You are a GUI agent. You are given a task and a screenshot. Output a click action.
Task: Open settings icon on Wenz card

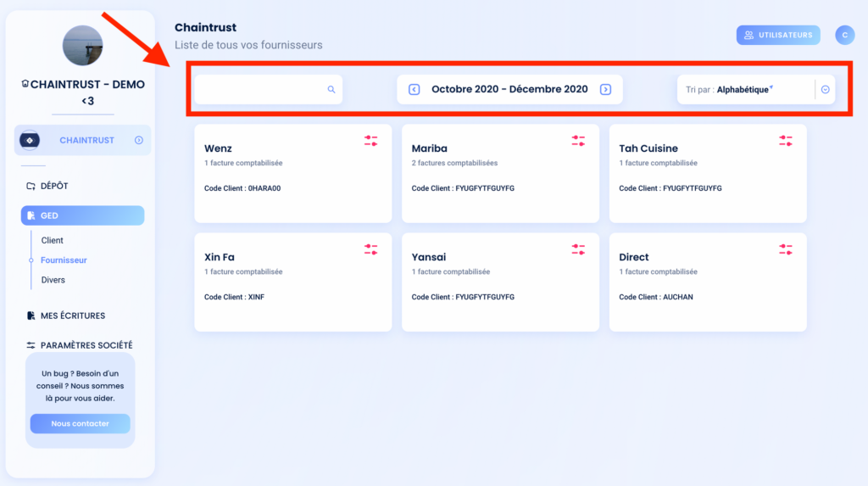371,141
